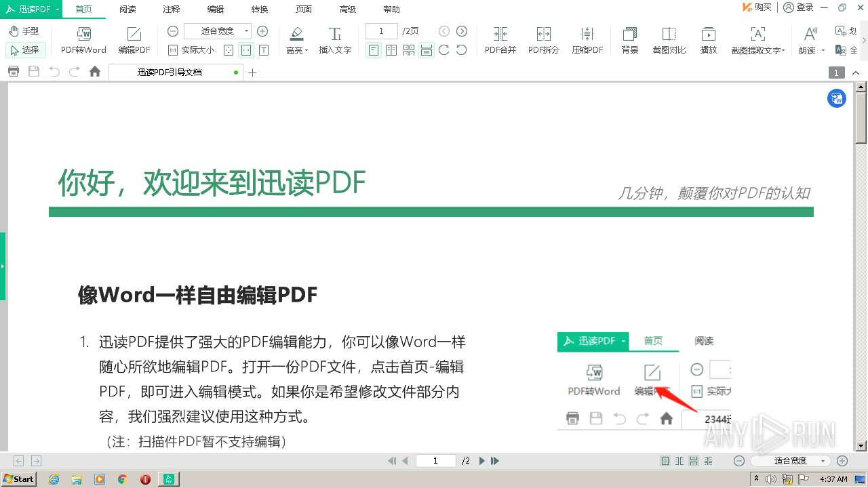Add a new tab with the plus button

pyautogui.click(x=252, y=73)
